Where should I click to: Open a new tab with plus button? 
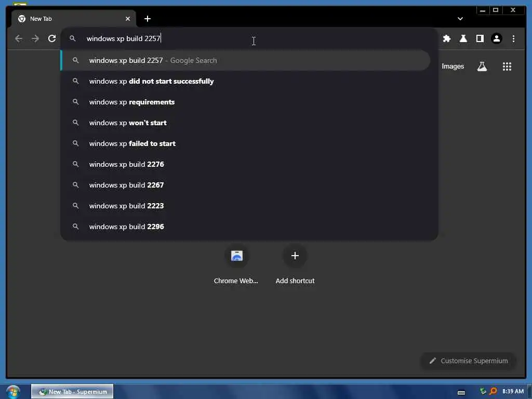tap(147, 19)
